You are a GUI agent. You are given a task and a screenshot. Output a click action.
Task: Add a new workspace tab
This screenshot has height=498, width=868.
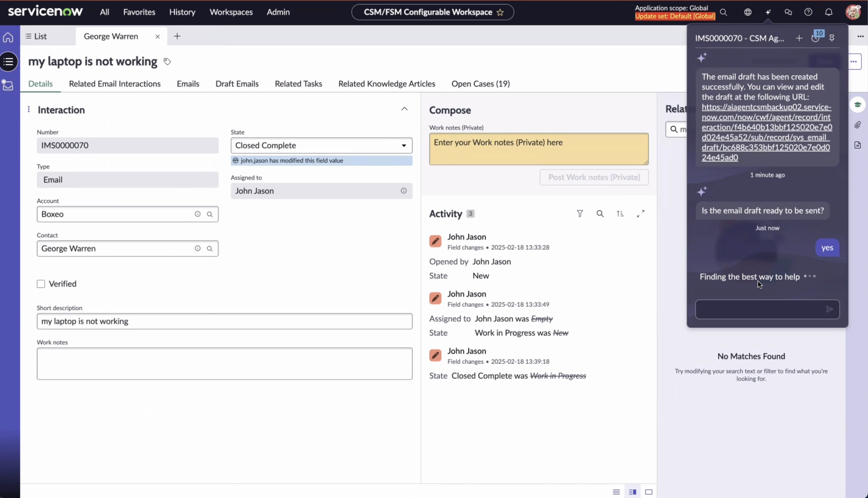click(x=177, y=36)
